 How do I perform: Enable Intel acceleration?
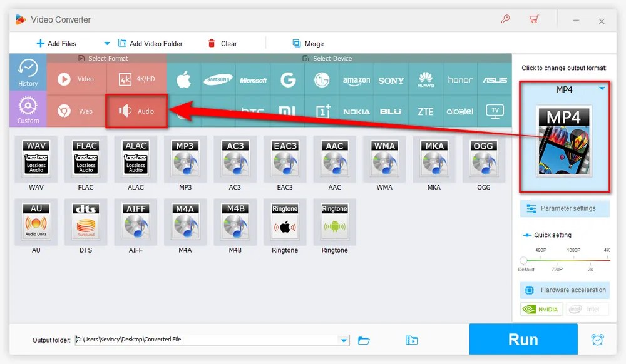point(587,310)
